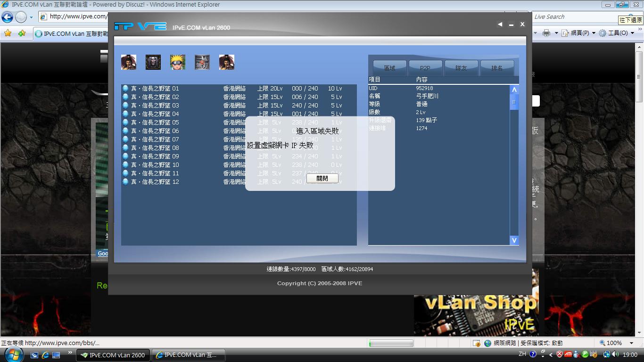Select room 真・信長之野望 02
Image resolution: width=644 pixels, height=362 pixels.
pyautogui.click(x=239, y=97)
